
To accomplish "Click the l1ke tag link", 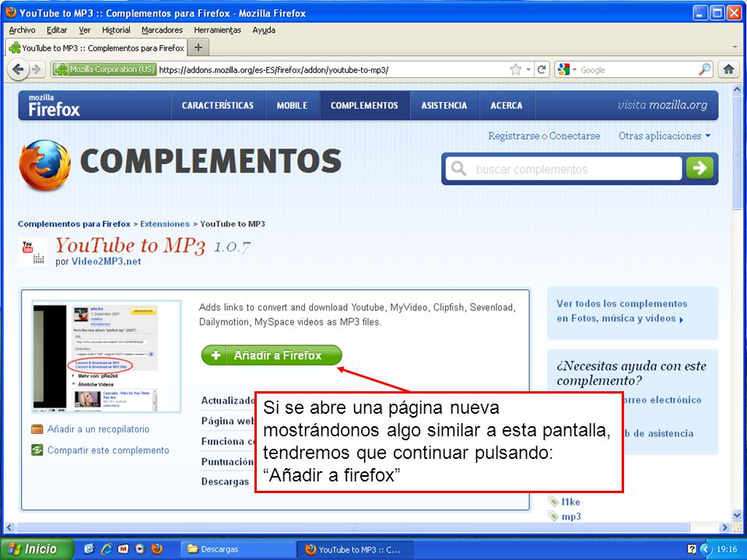I will point(570,502).
